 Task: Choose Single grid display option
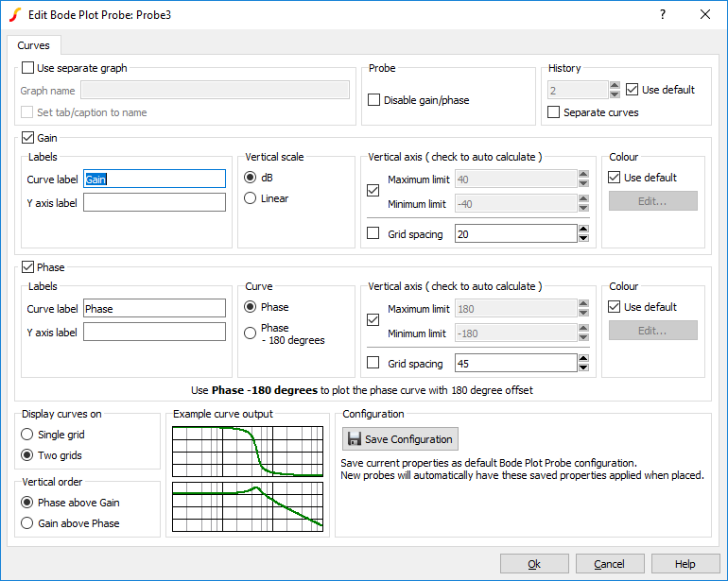[27, 435]
